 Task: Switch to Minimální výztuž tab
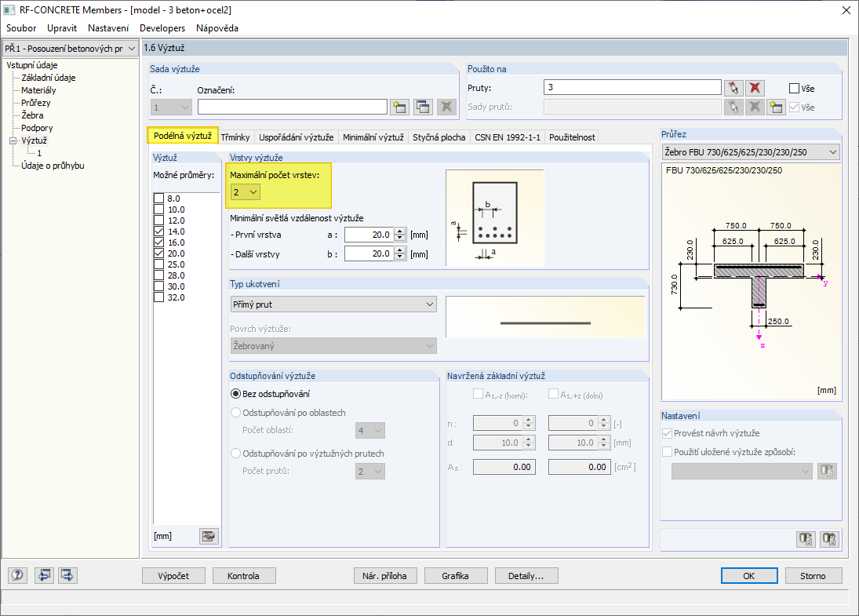tap(373, 137)
